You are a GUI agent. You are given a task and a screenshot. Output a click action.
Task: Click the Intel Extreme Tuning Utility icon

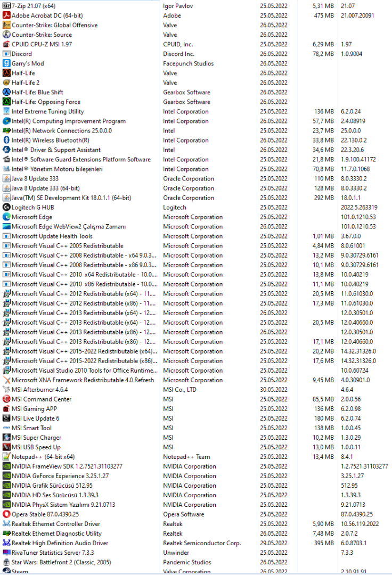click(x=6, y=111)
